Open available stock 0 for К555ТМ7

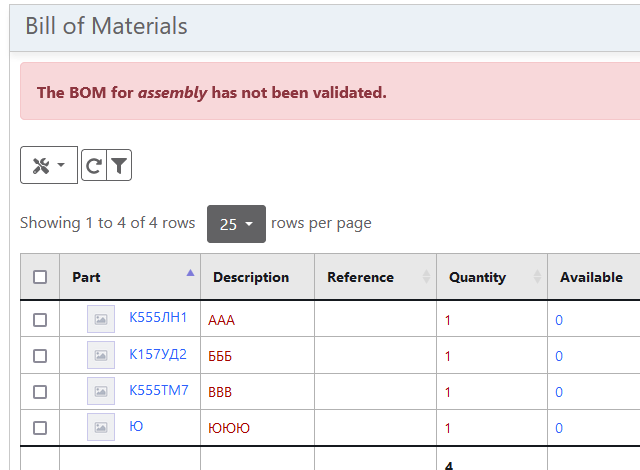pos(559,392)
